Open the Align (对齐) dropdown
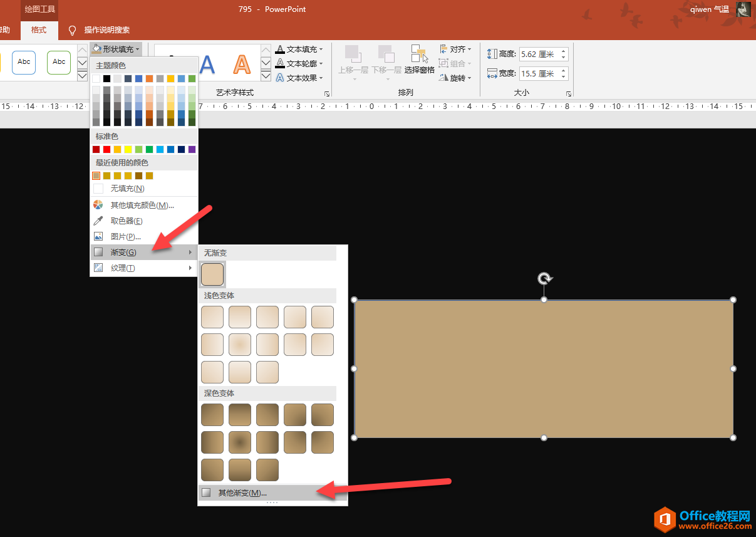756x537 pixels. [456, 49]
